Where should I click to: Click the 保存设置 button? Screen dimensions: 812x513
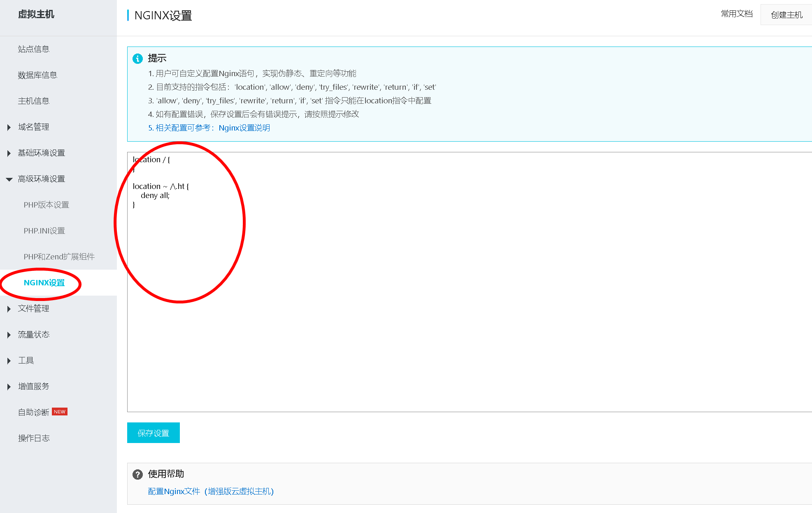coord(153,433)
